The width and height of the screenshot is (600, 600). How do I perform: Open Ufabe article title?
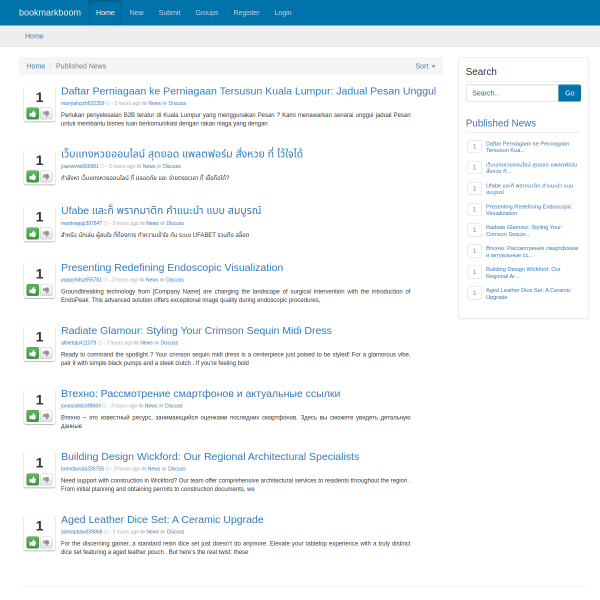click(x=161, y=210)
